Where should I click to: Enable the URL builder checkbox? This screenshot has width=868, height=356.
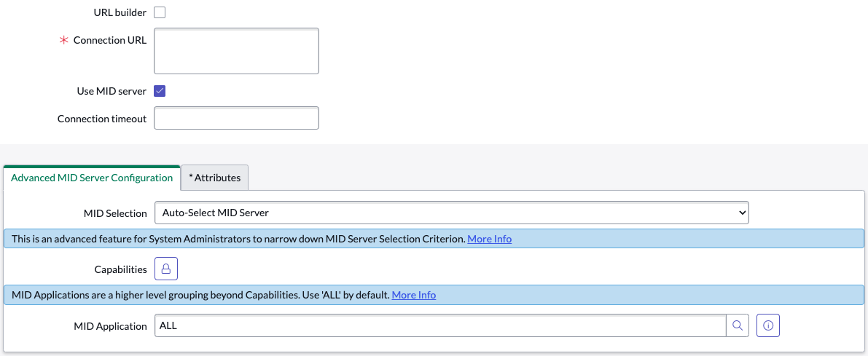point(160,12)
